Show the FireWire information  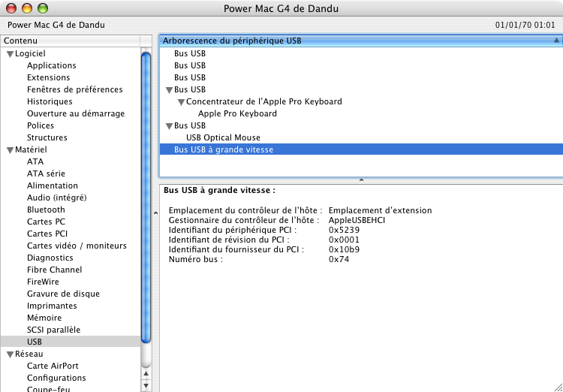(x=43, y=282)
